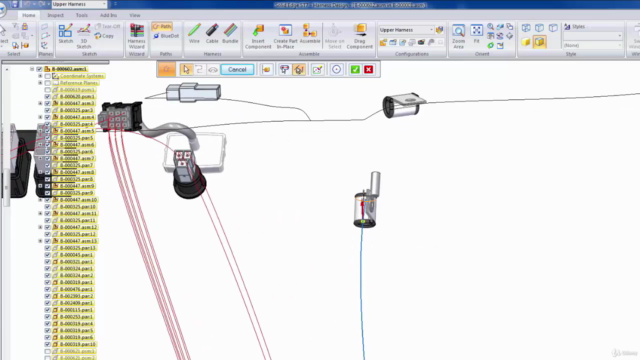This screenshot has width=640, height=360.
Task: Toggle checkbox for B-000253.par:1
Action: 48,317
